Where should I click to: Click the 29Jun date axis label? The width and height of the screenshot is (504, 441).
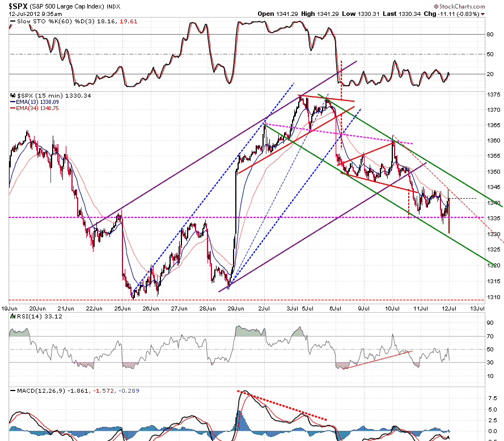[x=236, y=309]
